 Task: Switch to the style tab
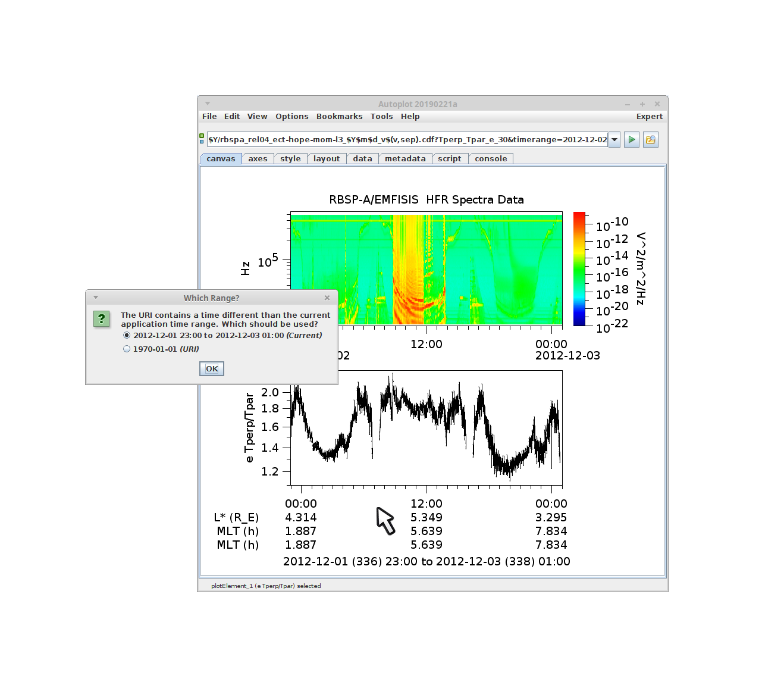click(x=290, y=159)
